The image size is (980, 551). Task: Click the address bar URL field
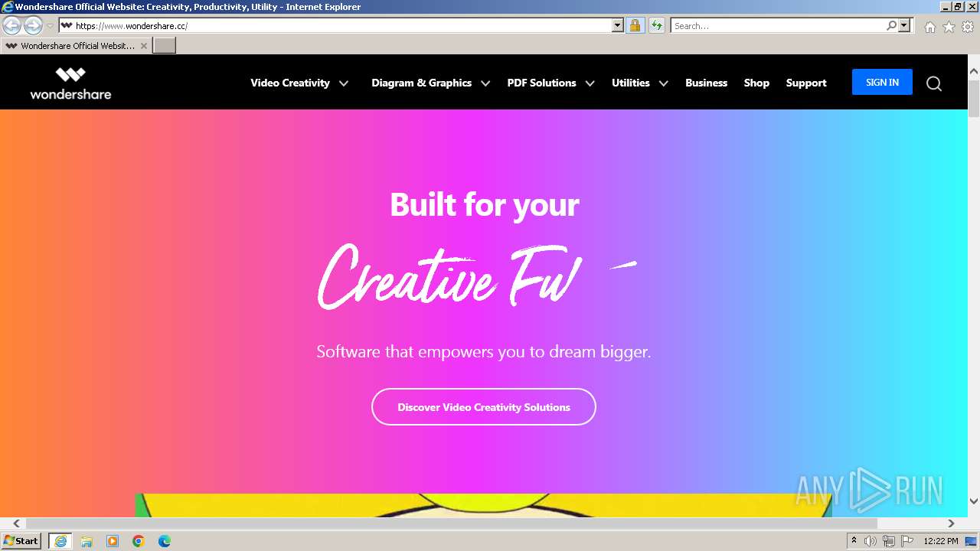(x=341, y=25)
